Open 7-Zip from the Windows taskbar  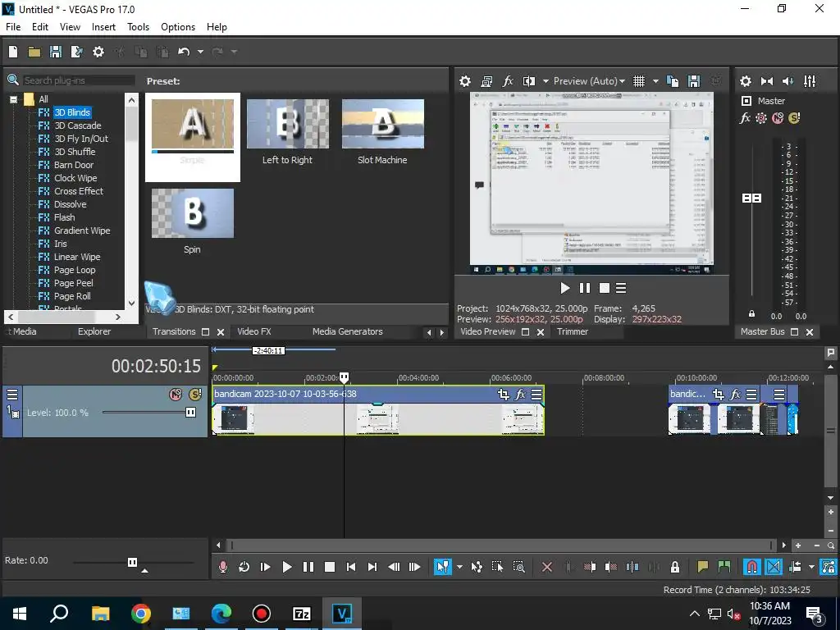(302, 614)
